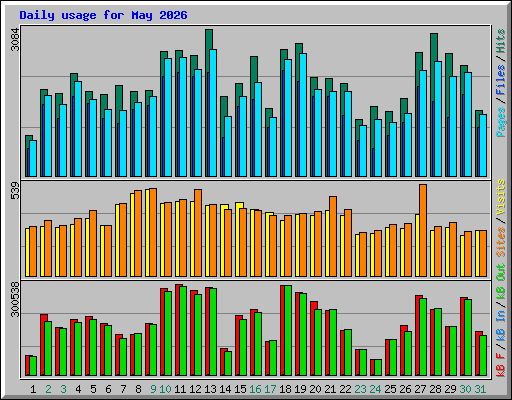This screenshot has height=400, width=512.
Task: Click day label 1 on the x-axis
Action: pos(33,389)
